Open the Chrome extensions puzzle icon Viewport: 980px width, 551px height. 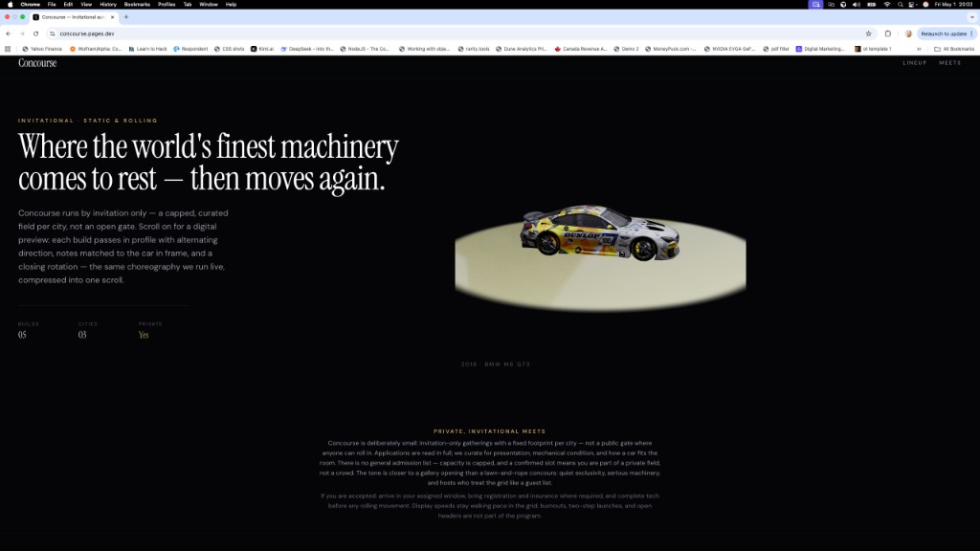click(887, 33)
